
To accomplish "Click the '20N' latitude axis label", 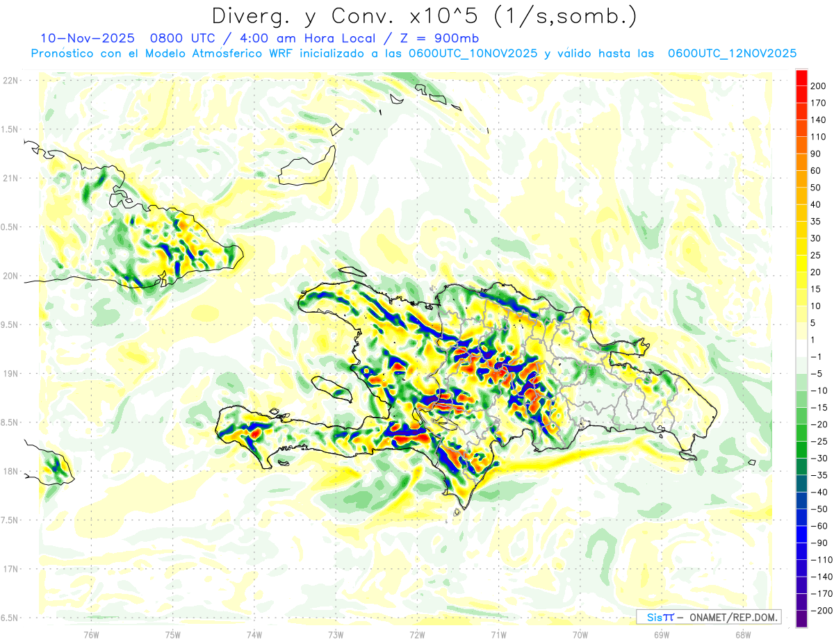I will [x=10, y=276].
